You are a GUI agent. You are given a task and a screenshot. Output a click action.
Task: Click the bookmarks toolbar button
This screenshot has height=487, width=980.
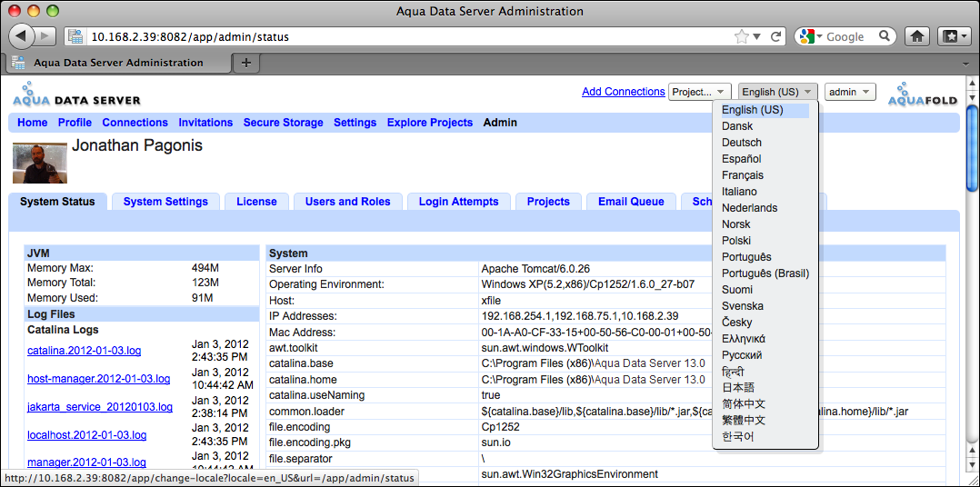(x=954, y=36)
